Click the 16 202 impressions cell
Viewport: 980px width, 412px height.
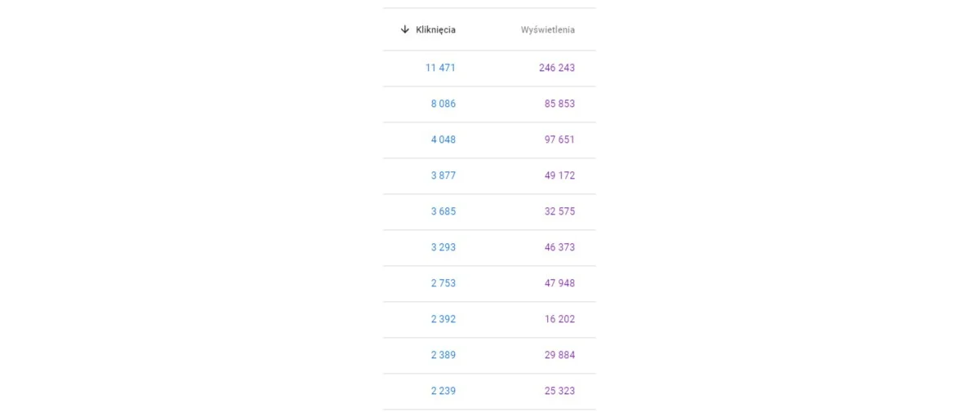point(559,319)
